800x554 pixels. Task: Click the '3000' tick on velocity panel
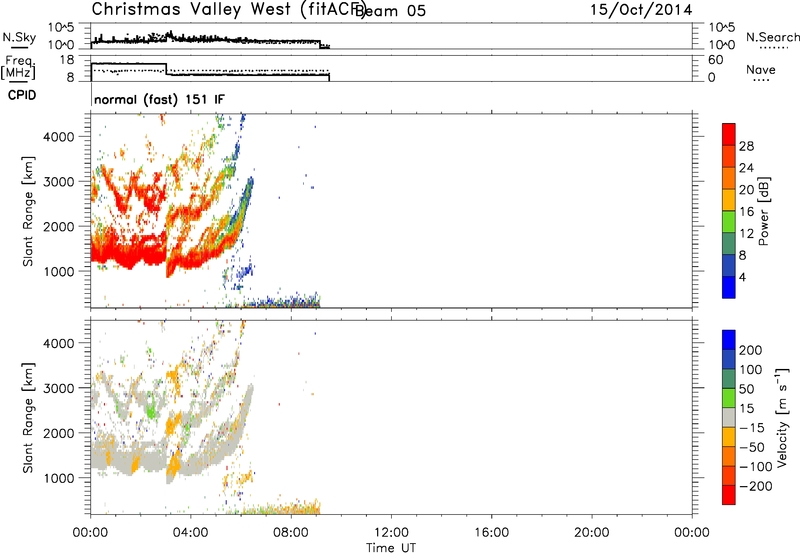(59, 388)
